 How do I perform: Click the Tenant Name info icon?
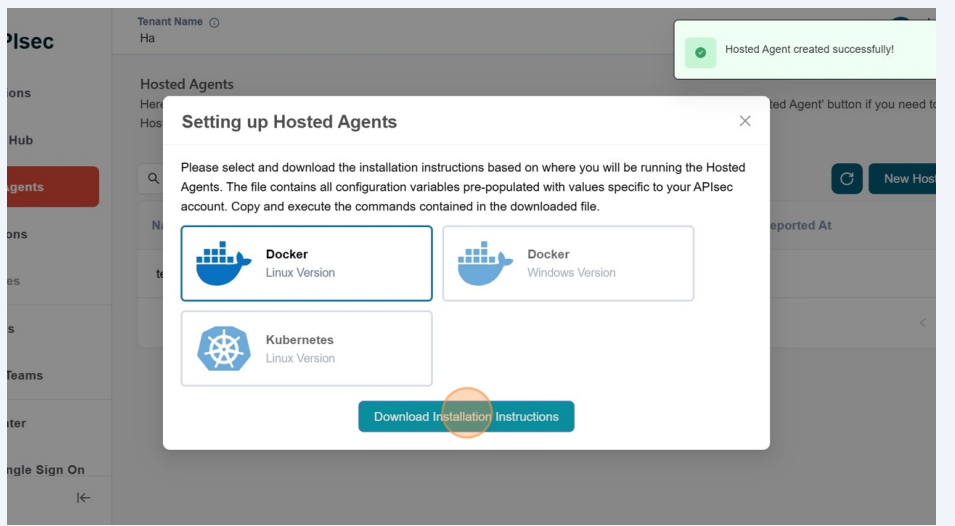(215, 22)
